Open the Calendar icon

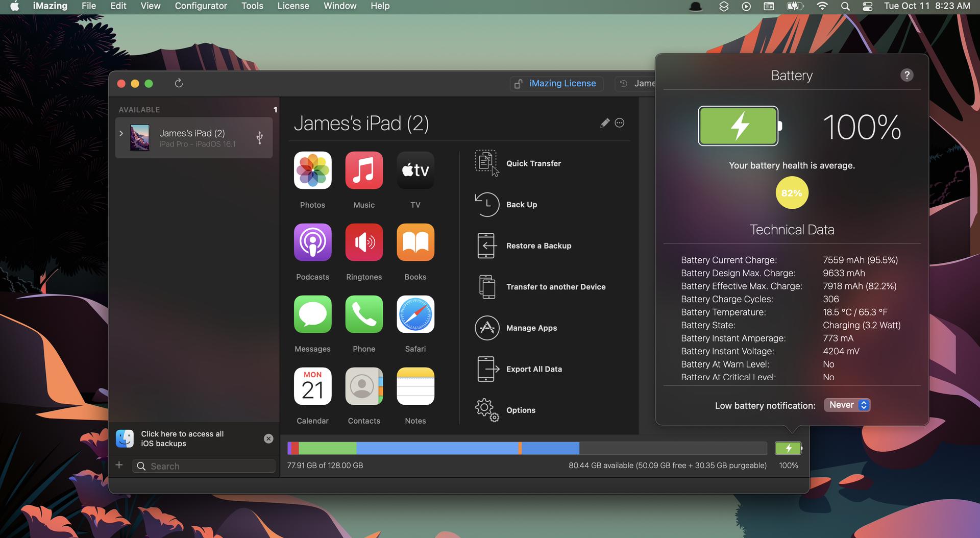[x=312, y=386]
